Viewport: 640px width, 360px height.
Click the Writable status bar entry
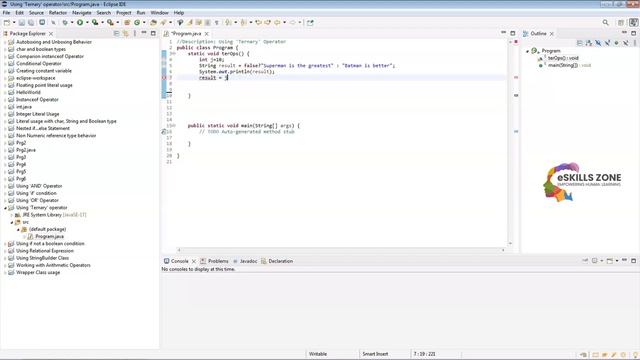pyautogui.click(x=318, y=354)
